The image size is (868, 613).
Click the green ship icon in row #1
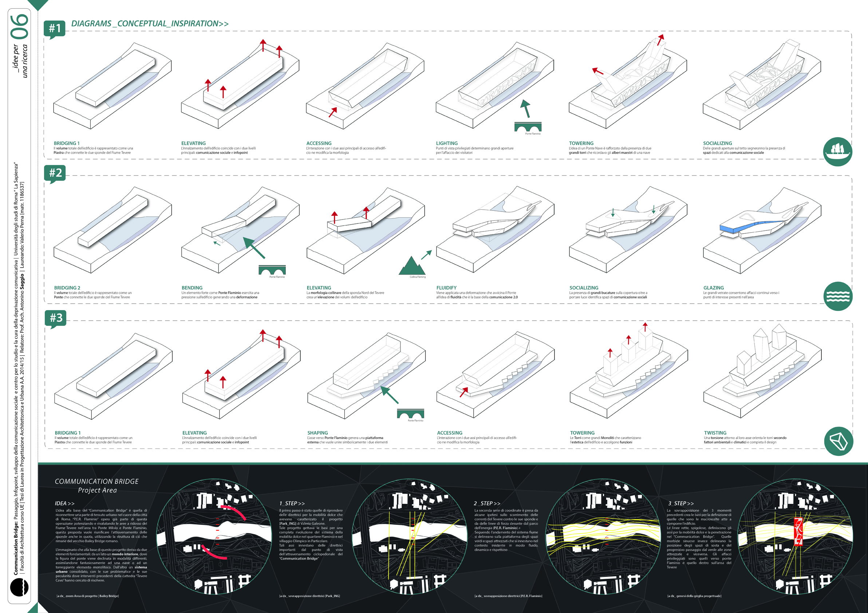click(838, 151)
